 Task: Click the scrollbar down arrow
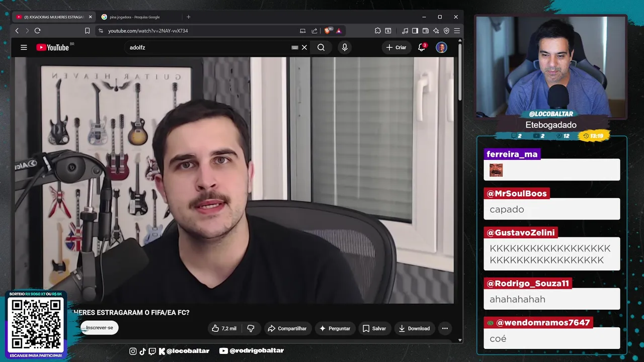tap(460, 340)
